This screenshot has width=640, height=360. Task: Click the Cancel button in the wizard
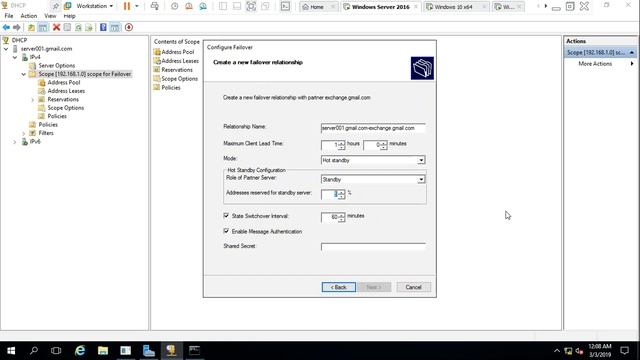(413, 287)
